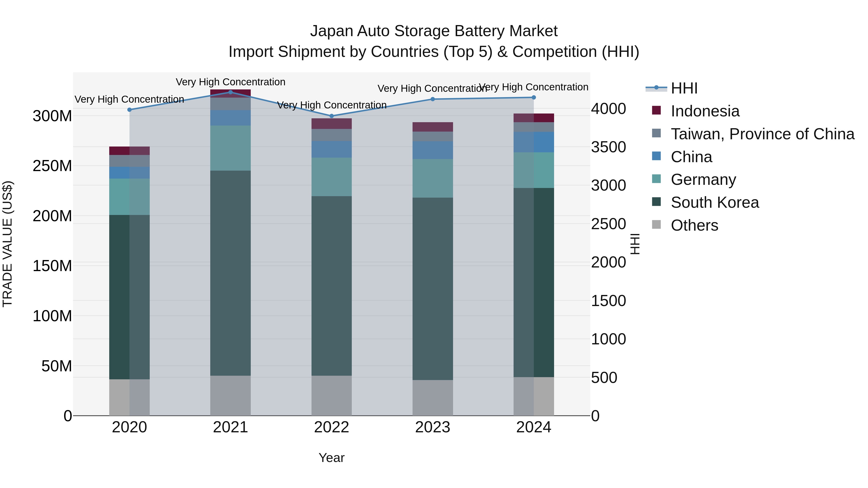Click the Taiwan, Province of China legend label
The image size is (868, 488).
(x=763, y=134)
